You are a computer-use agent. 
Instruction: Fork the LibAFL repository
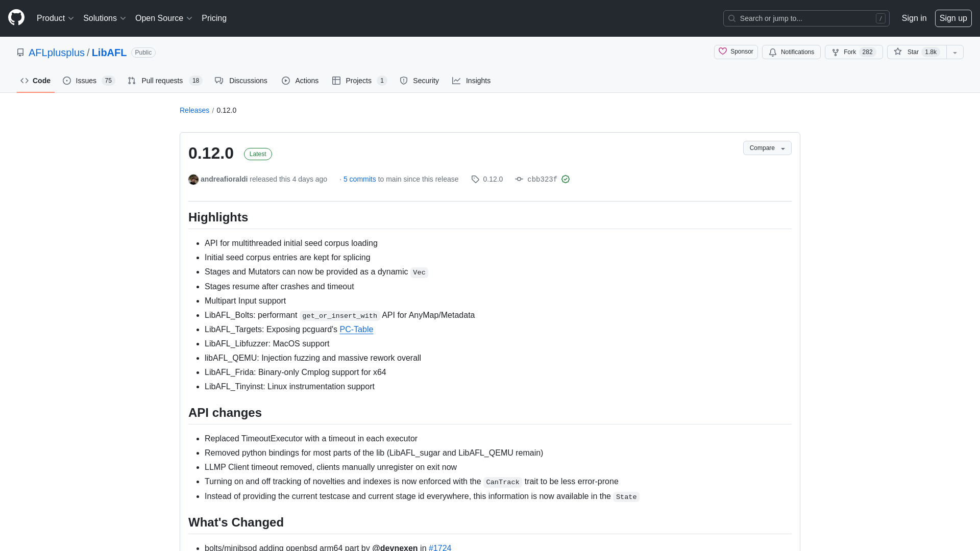coord(853,52)
